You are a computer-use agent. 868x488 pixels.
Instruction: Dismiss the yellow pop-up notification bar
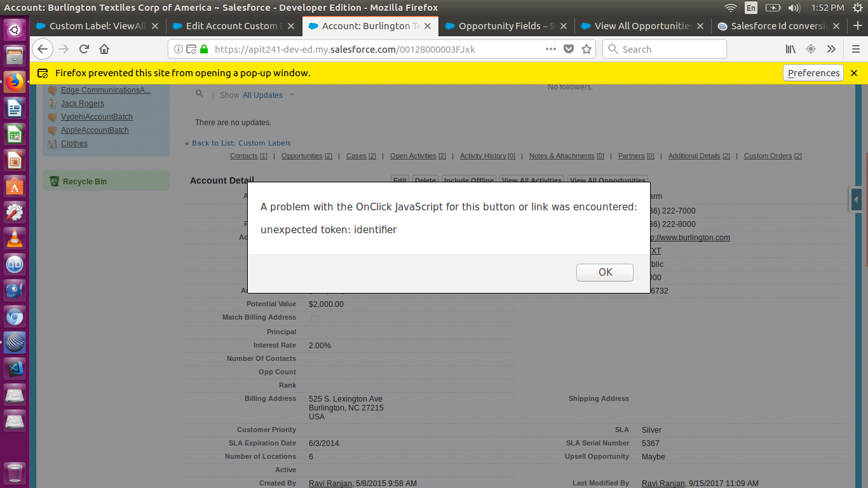click(x=854, y=73)
